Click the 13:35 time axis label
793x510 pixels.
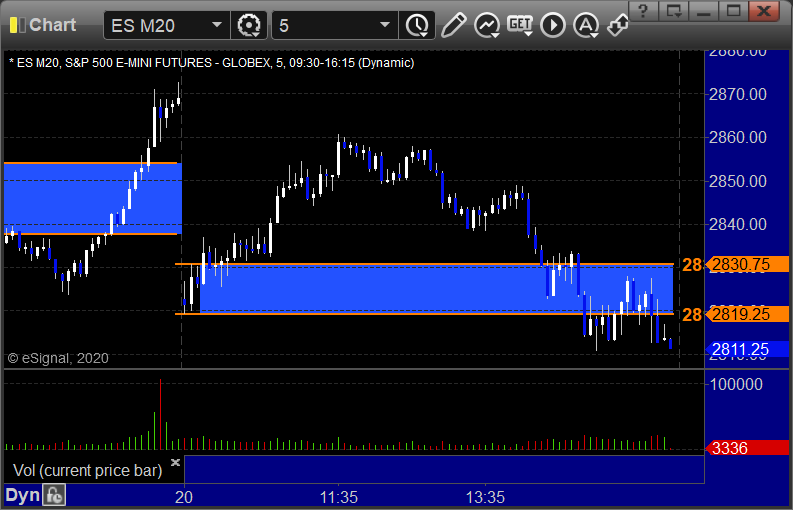(485, 497)
